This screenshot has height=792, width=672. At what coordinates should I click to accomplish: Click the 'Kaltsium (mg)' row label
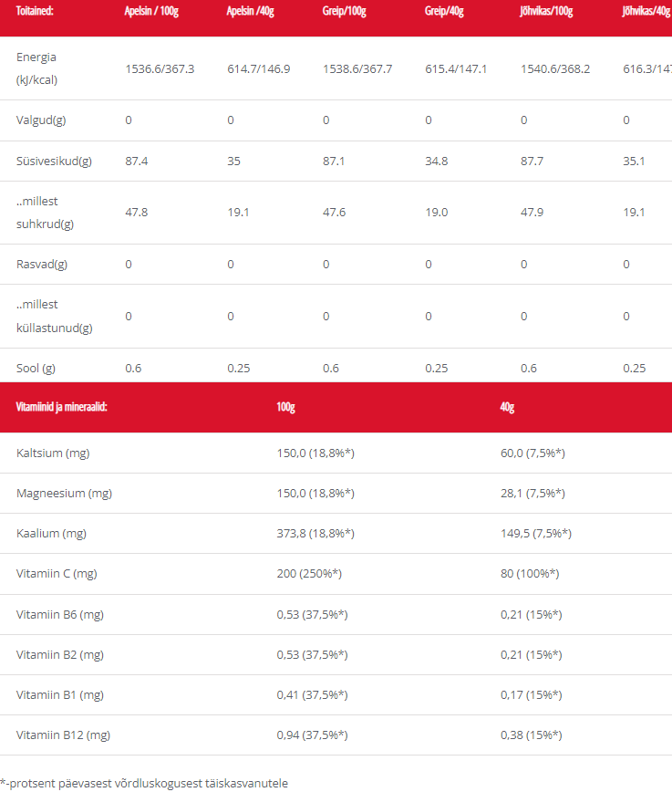click(x=53, y=453)
